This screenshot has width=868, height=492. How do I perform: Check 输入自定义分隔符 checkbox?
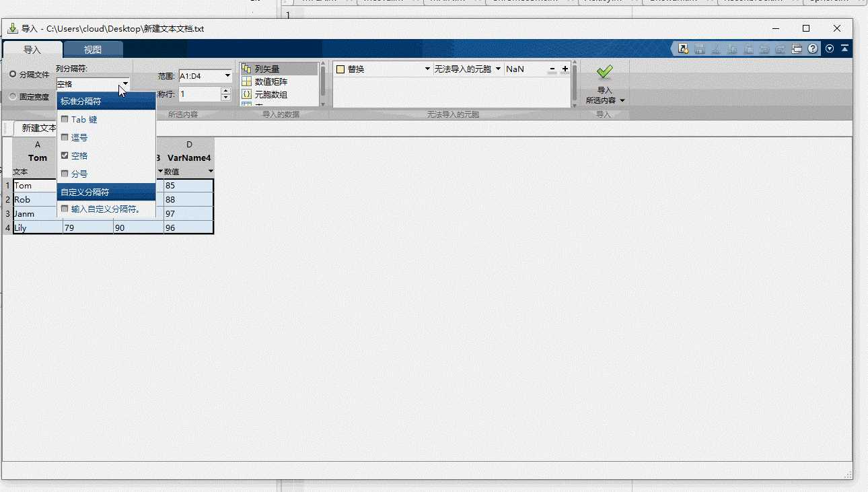point(65,209)
